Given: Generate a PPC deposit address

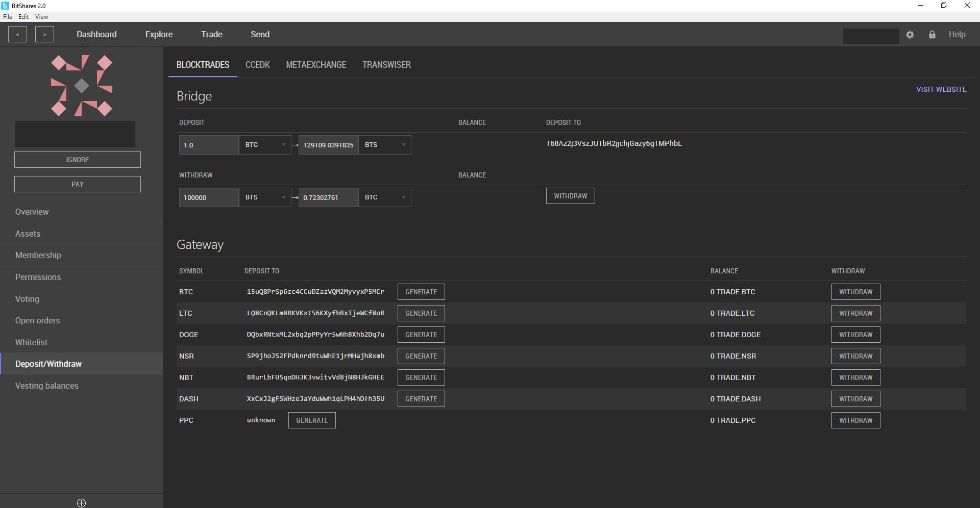Looking at the screenshot, I should [312, 420].
